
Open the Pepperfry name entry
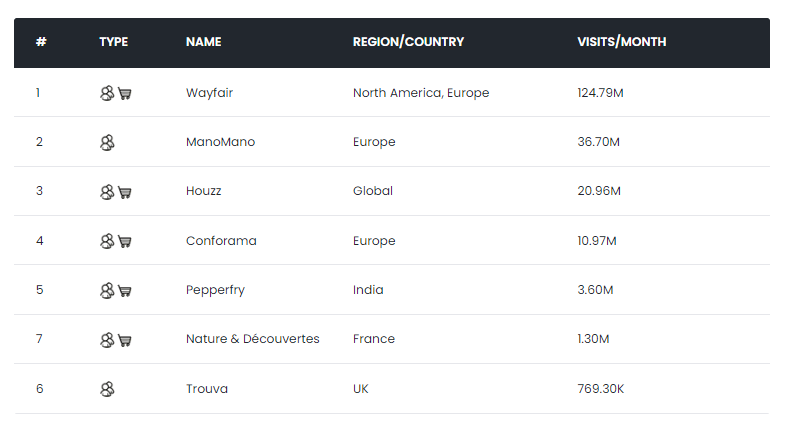click(x=215, y=290)
